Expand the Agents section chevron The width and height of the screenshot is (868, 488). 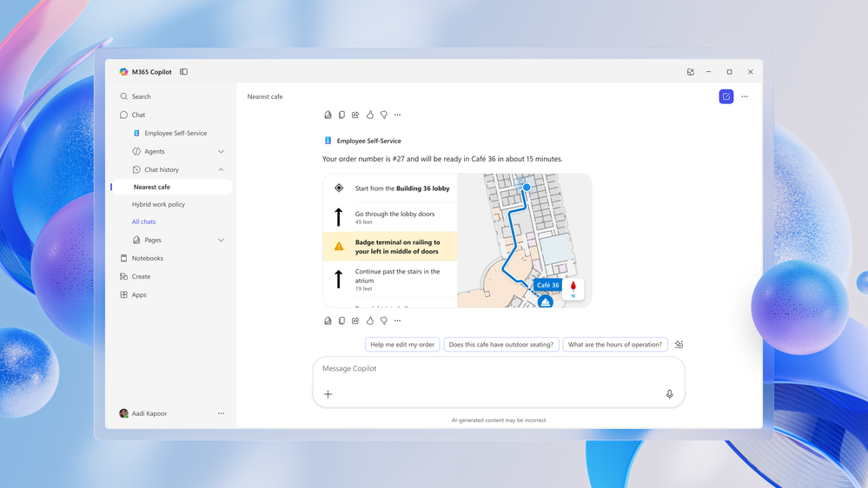coord(221,151)
